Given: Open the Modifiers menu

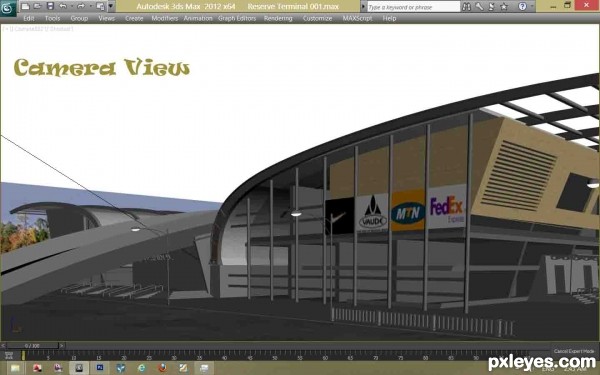Looking at the screenshot, I should click(165, 18).
